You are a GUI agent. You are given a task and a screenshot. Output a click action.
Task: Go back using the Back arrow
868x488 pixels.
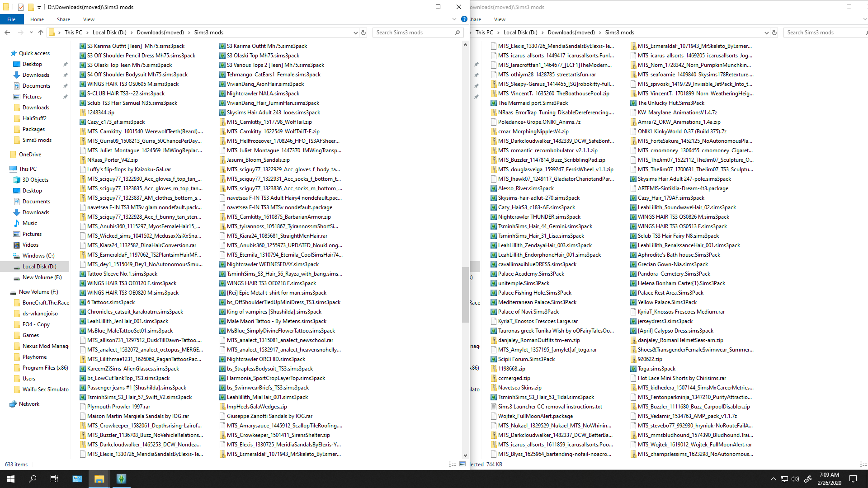click(x=7, y=33)
